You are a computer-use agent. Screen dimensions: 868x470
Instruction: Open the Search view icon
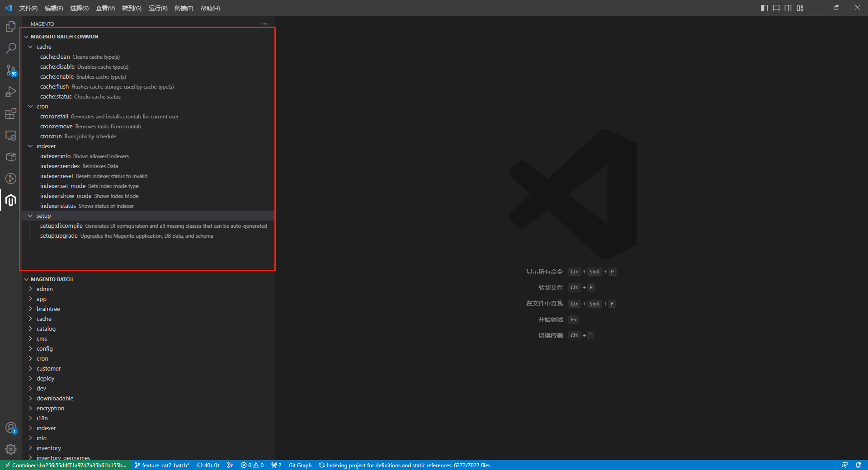(x=11, y=48)
